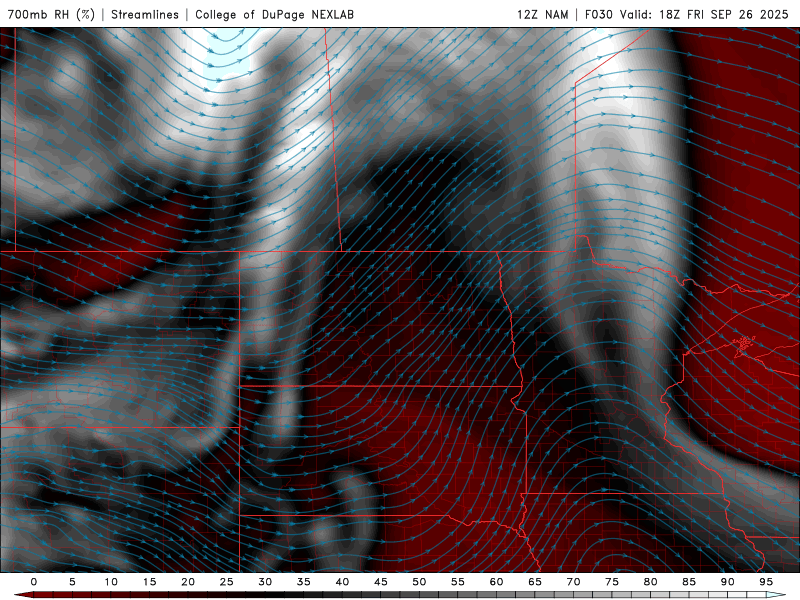Click the colorbar label "25"
800x600 pixels.
pos(227,582)
